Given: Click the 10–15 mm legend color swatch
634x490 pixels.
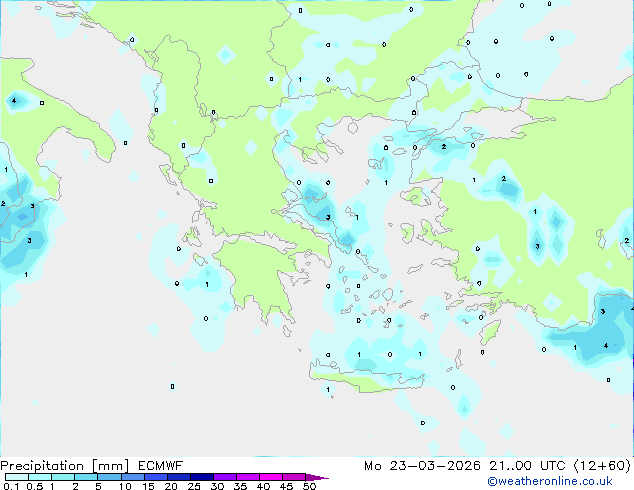Looking at the screenshot, I should tap(132, 477).
